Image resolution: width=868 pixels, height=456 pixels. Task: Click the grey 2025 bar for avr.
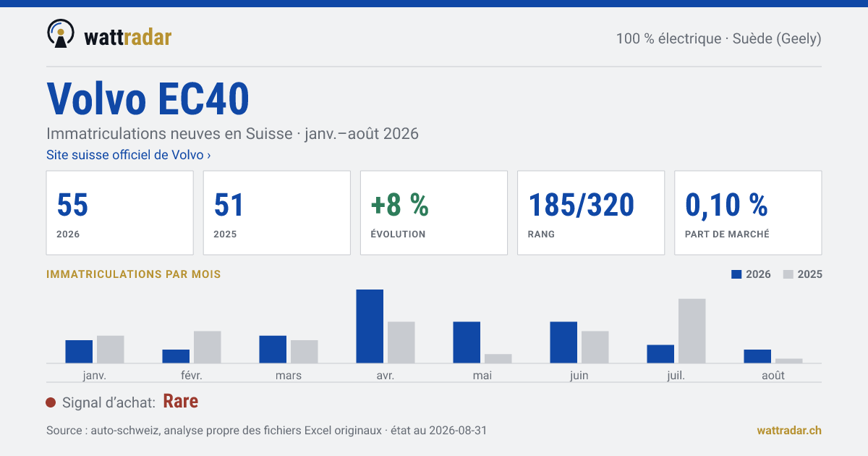tap(401, 342)
